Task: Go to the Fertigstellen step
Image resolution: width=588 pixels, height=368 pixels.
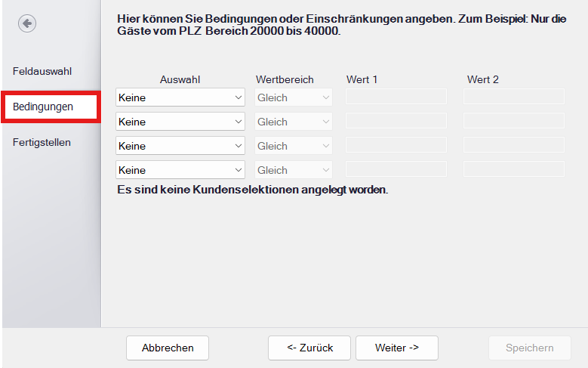Action: (42, 142)
